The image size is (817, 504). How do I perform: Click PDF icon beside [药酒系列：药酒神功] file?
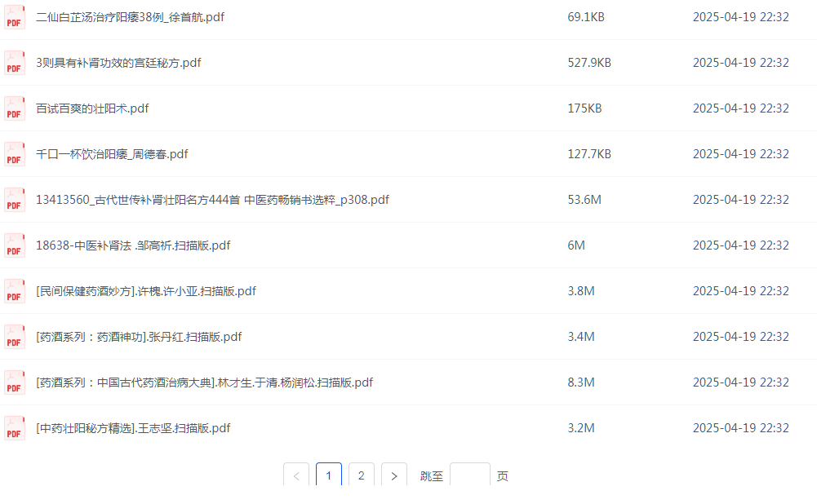pos(15,337)
